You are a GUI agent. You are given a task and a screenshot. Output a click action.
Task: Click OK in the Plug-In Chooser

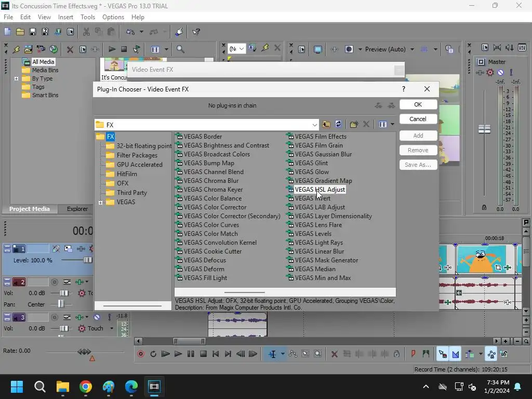pos(418,104)
